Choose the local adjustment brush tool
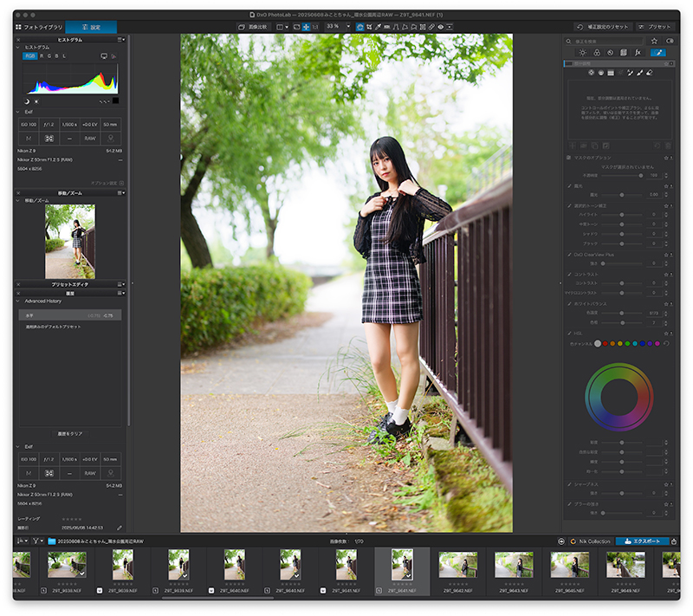 point(639,73)
